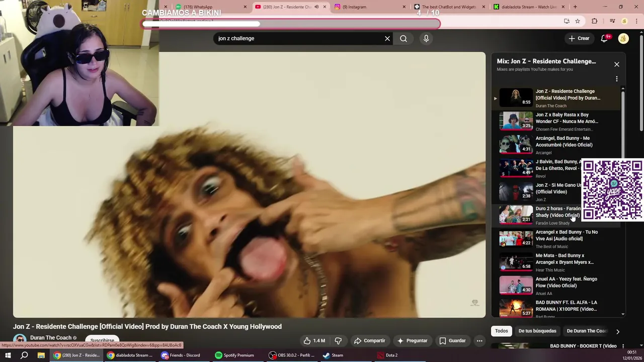Select the Todos filter chip
Image resolution: width=644 pixels, height=362 pixels.
pos(502,331)
